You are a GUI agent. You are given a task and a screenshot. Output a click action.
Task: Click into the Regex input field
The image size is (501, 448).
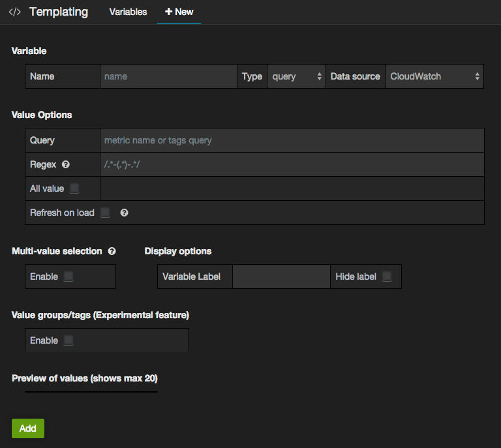click(x=292, y=164)
